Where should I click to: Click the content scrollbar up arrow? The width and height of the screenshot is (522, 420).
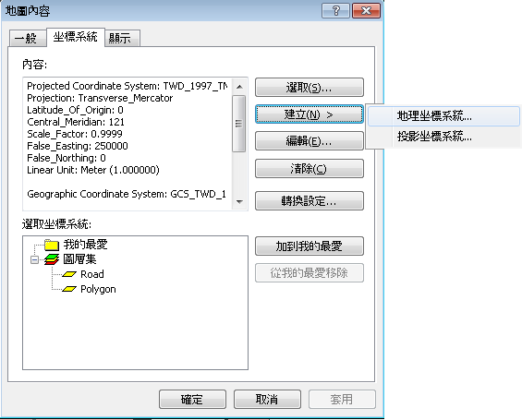[239, 87]
